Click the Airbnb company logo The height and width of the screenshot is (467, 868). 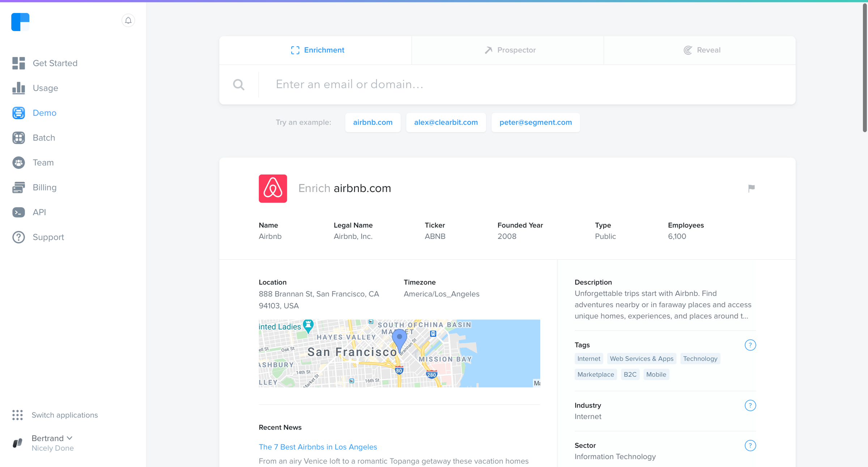(273, 189)
